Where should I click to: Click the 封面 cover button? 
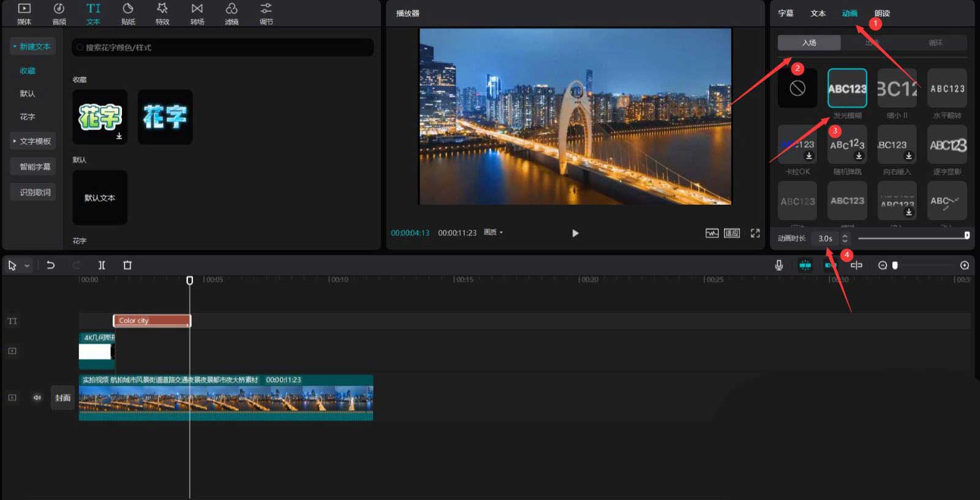[62, 398]
